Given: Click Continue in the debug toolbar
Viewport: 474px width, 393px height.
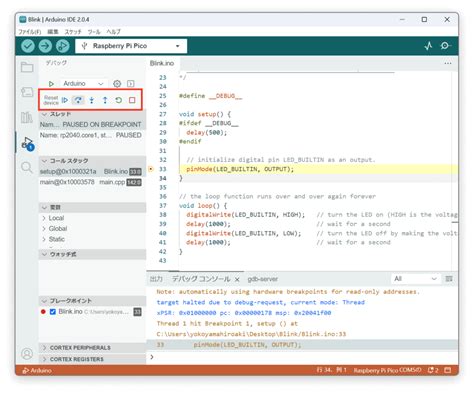Looking at the screenshot, I should [x=65, y=100].
